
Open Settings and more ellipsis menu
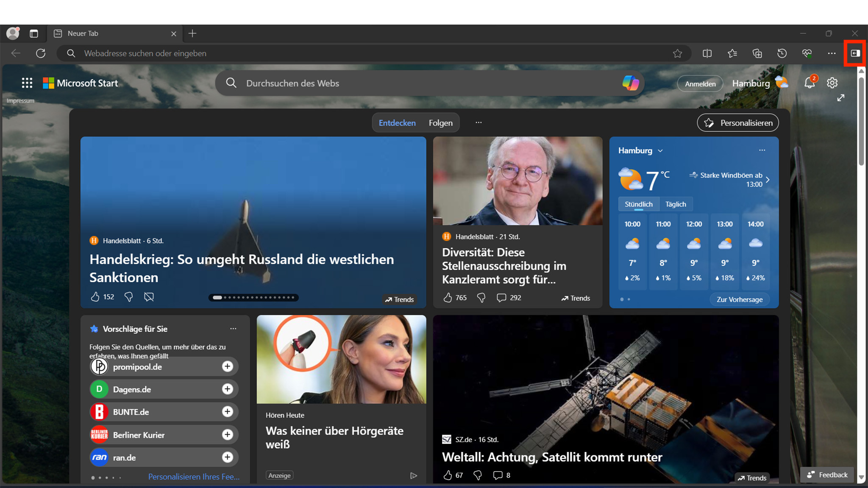pyautogui.click(x=832, y=53)
